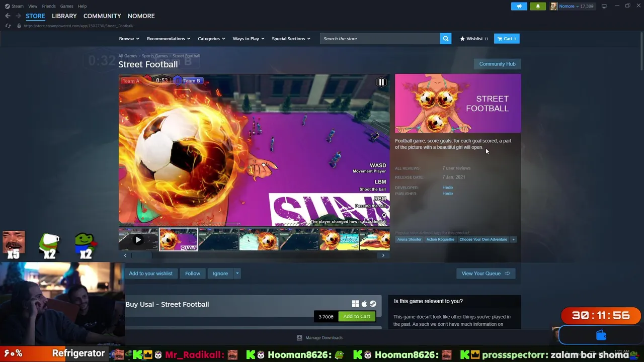644x362 pixels.
Task: Select the third dark field screenshot thumbnail
Action: pos(218,240)
